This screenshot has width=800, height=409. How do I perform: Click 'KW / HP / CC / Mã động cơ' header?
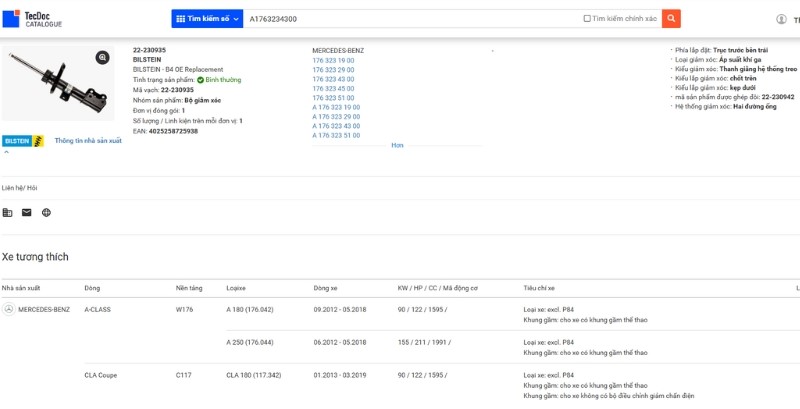tap(437, 288)
